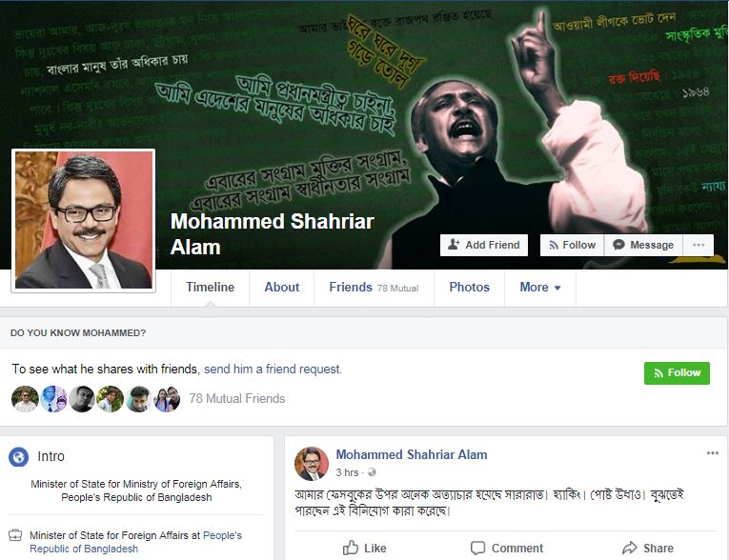Click post author name Mohammed Shahriar Alam

coord(412,454)
